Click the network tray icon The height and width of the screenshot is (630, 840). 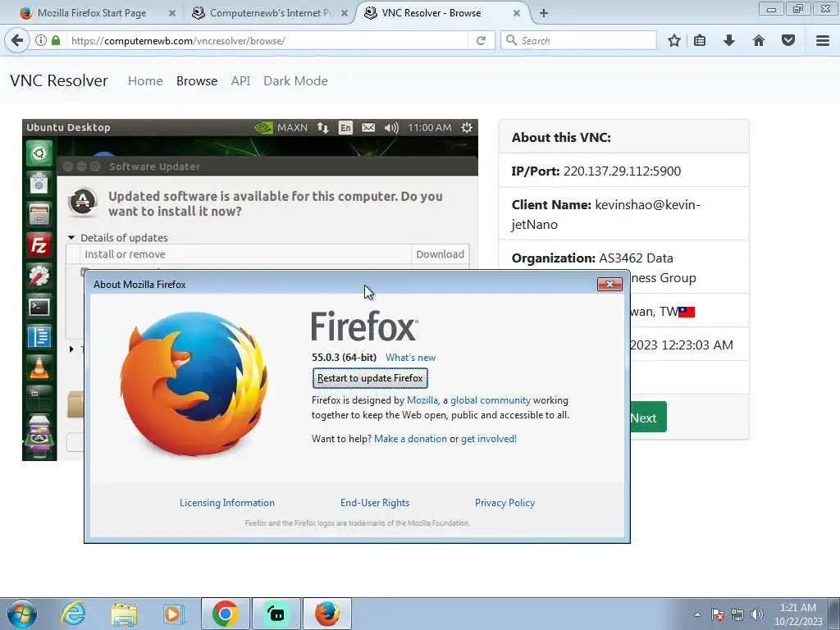(x=737, y=614)
